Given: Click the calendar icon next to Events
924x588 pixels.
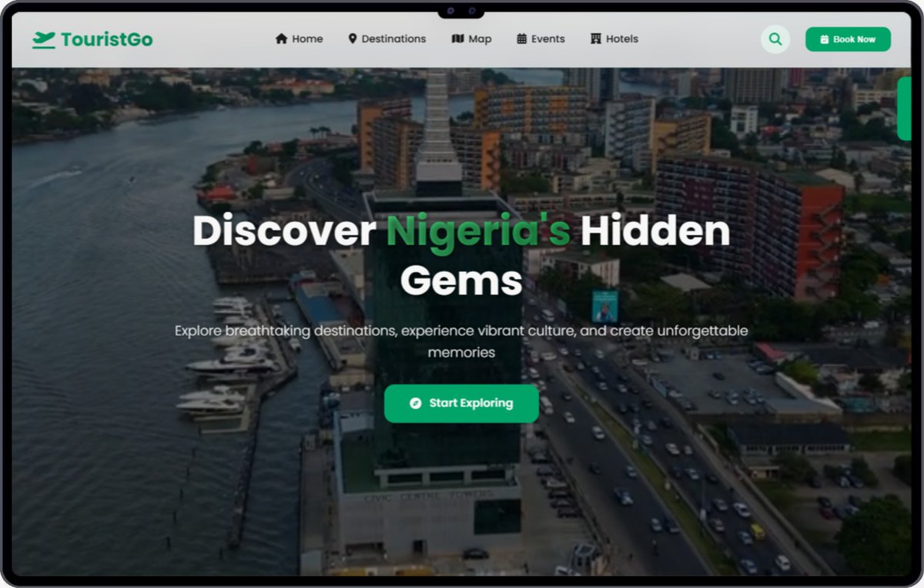Looking at the screenshot, I should (x=523, y=39).
